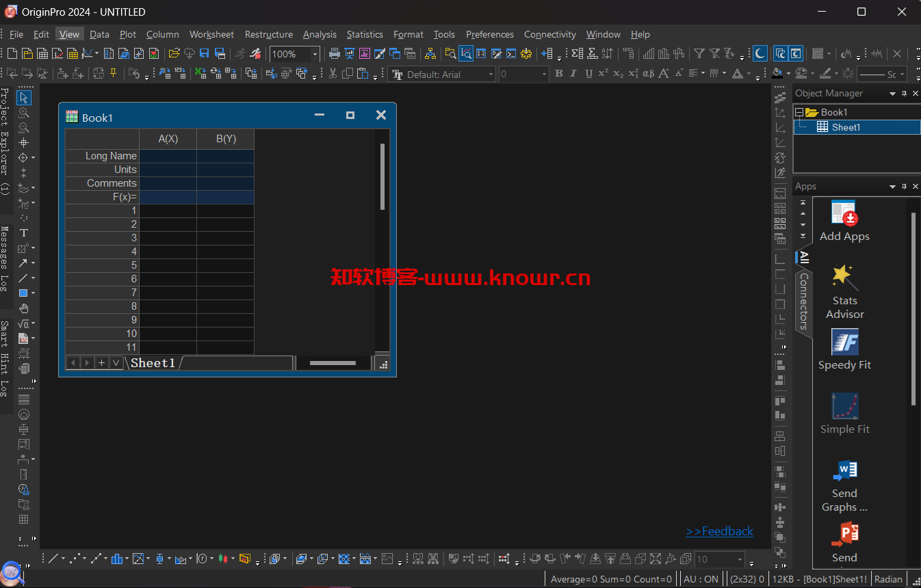Screen dimensions: 921x588
Task: Launch the Stats Advisor app
Action: click(x=844, y=292)
